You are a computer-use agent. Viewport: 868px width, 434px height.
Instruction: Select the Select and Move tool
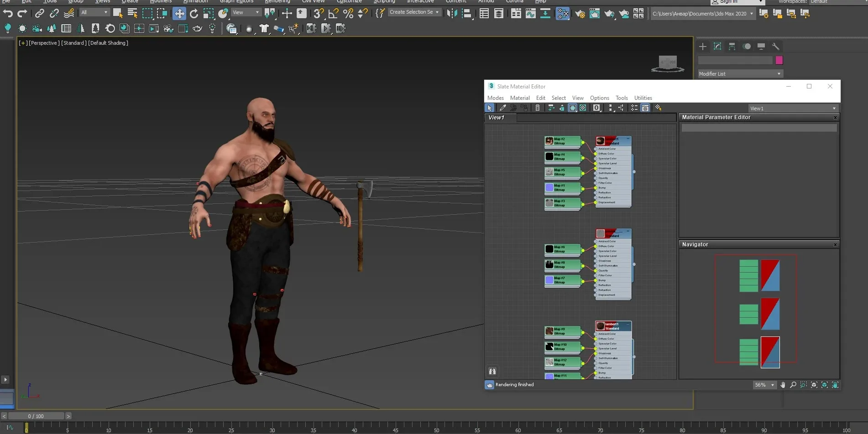pyautogui.click(x=179, y=14)
